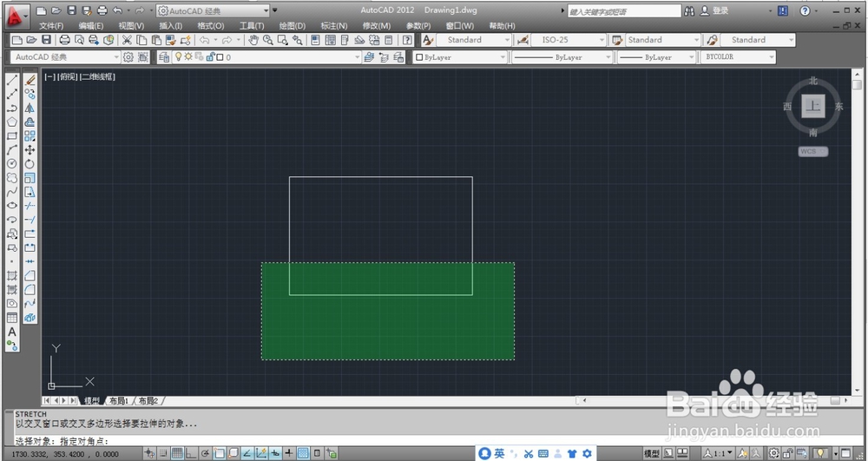The width and height of the screenshot is (868, 461).
Task: Open the ByLayer lineweight dropdown
Action: click(656, 57)
